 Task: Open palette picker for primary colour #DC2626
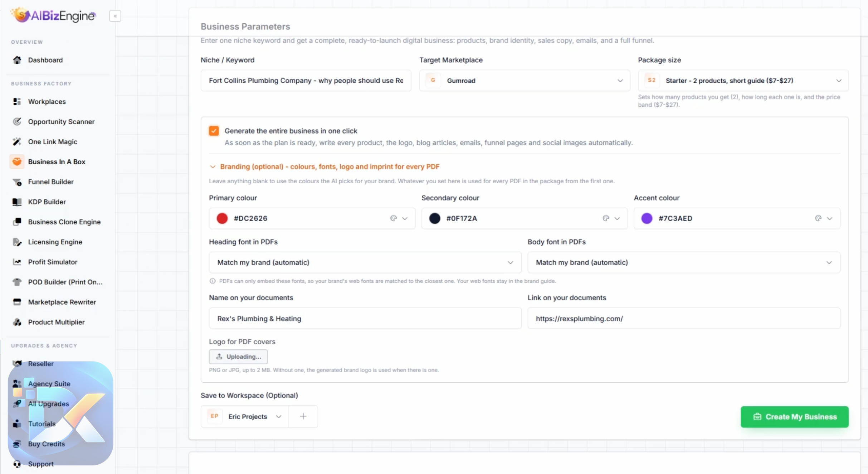394,218
